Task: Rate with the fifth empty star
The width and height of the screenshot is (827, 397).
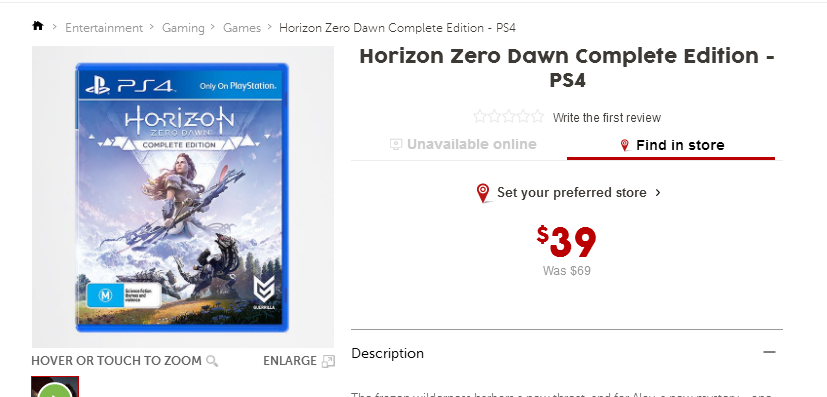Action: coord(537,116)
